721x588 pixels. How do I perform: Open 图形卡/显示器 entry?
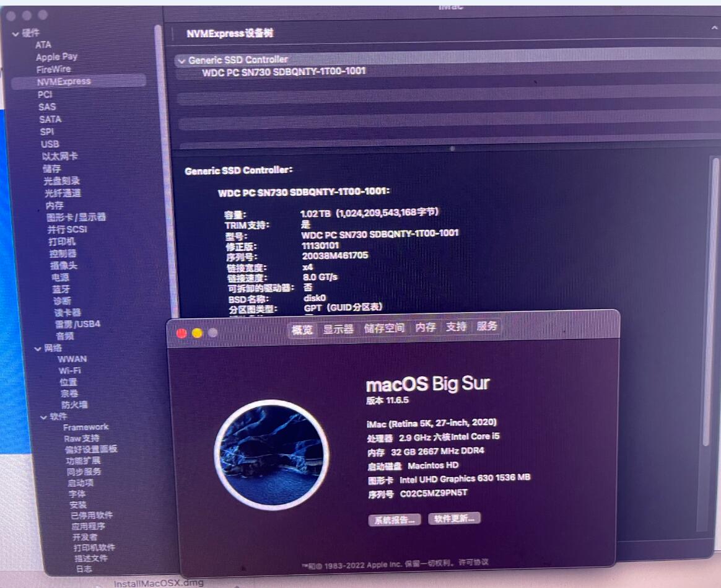(76, 217)
